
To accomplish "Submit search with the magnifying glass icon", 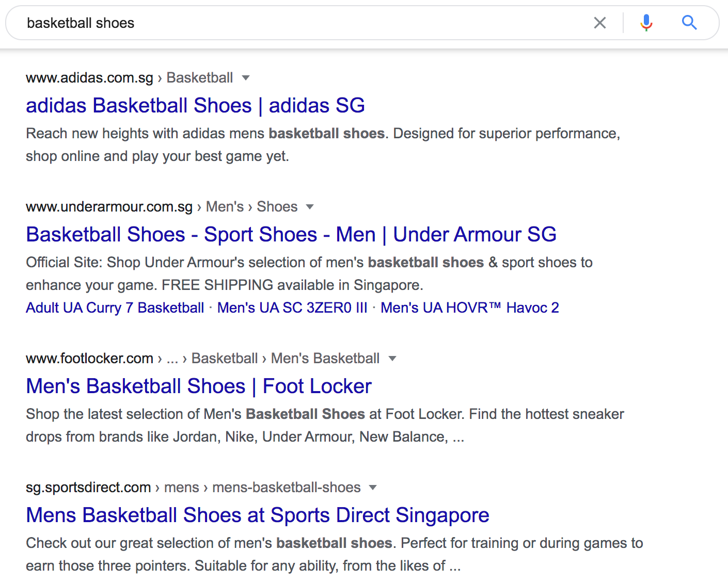I will point(689,23).
